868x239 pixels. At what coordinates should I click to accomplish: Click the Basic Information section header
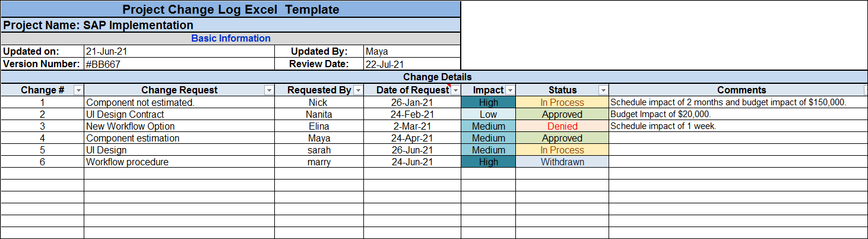[x=230, y=39]
